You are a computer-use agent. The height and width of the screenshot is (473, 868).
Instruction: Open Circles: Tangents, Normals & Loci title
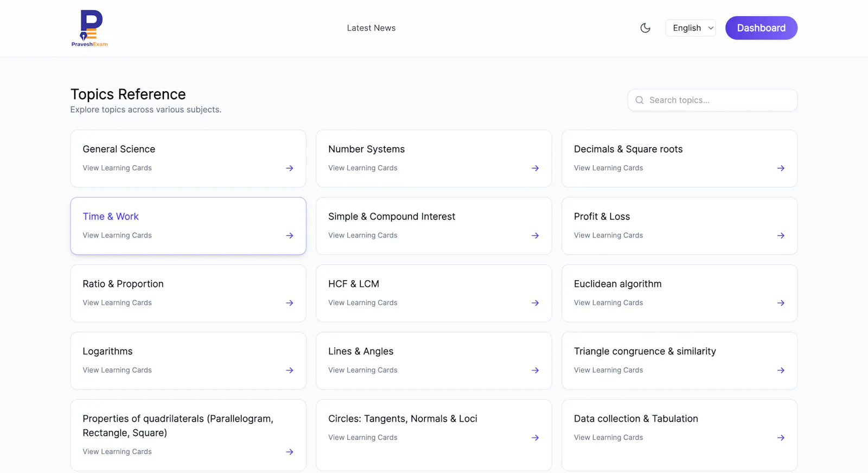403,419
